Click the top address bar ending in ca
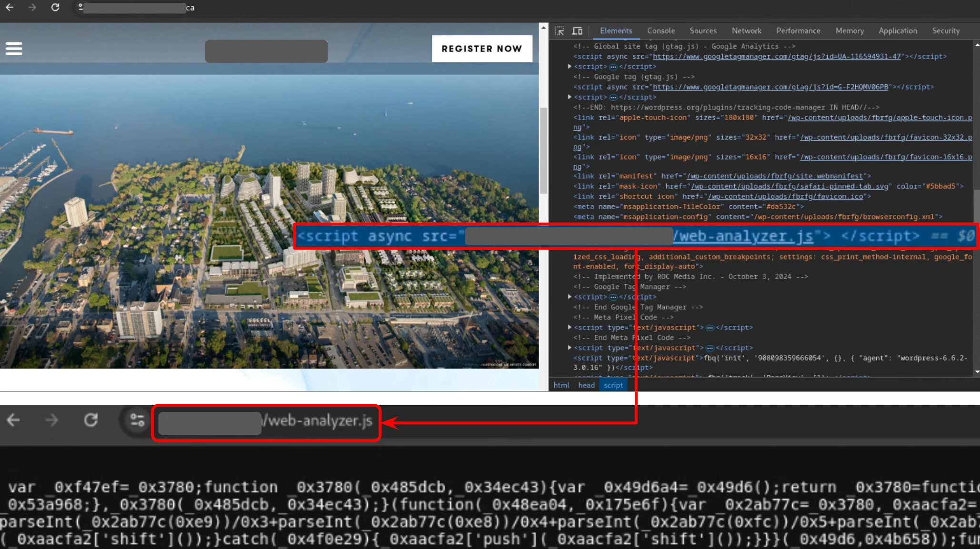Viewport: 980px width, 549px height. (x=138, y=8)
